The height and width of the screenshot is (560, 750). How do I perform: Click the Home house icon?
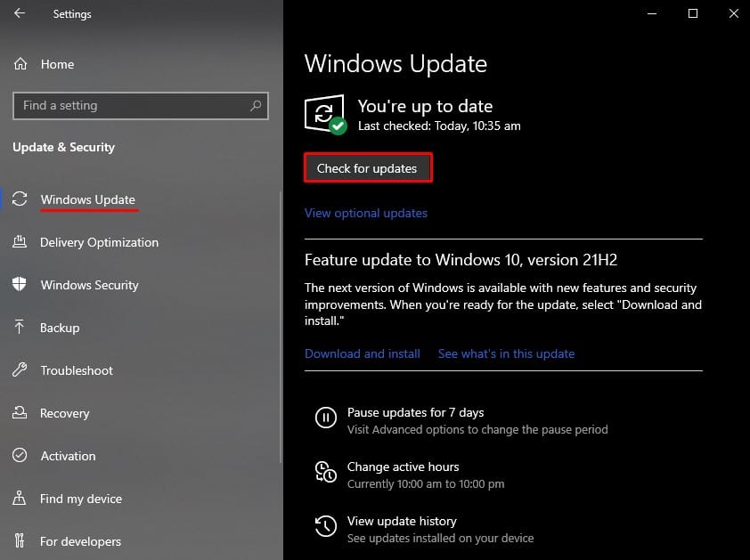(x=20, y=63)
